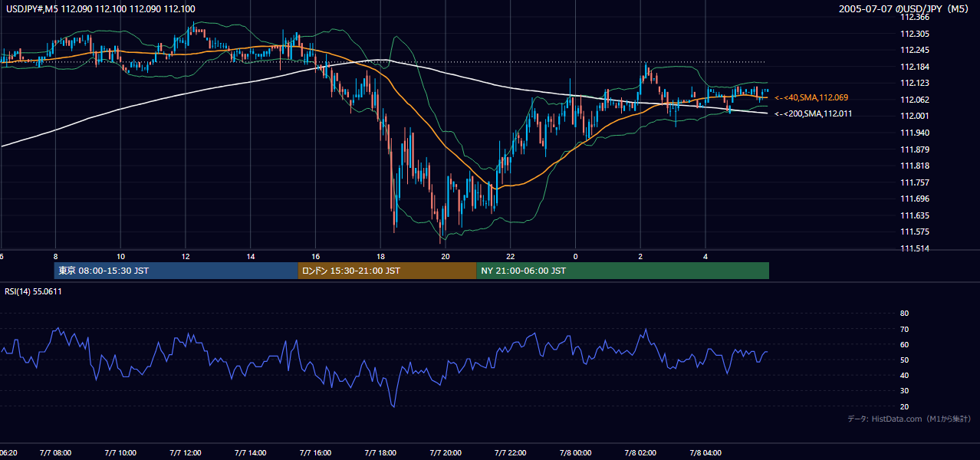The width and height of the screenshot is (980, 460).
Task: Click price level 111.575 on the axis
Action: point(915,232)
